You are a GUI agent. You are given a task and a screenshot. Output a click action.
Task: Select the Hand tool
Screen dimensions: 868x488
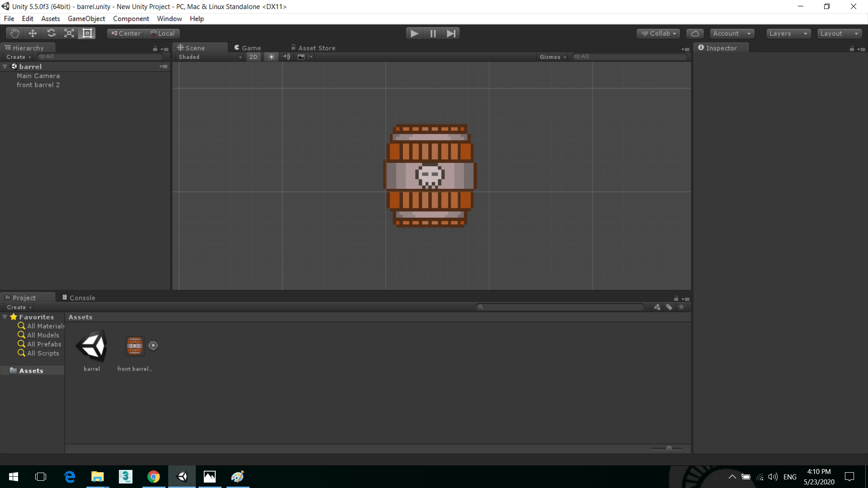14,33
